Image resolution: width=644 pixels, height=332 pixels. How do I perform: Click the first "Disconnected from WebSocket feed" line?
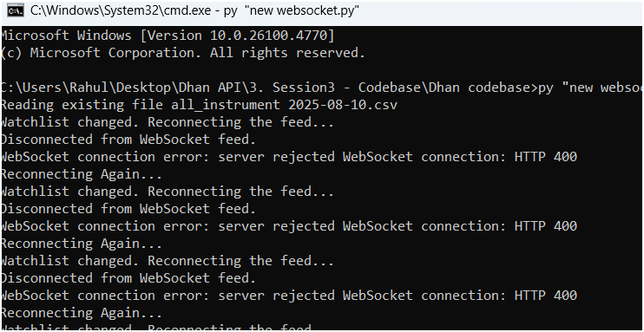click(128, 140)
